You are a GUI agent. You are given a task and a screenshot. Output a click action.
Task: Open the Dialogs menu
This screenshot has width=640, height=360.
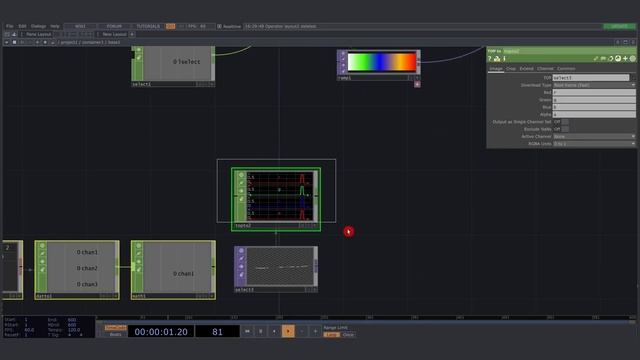[38, 26]
